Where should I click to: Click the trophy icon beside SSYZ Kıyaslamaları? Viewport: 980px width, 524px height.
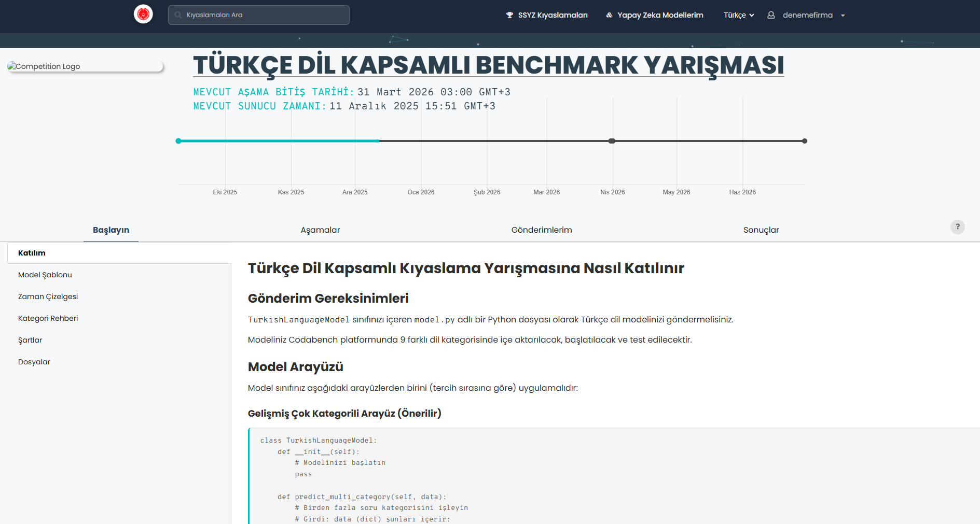click(509, 15)
